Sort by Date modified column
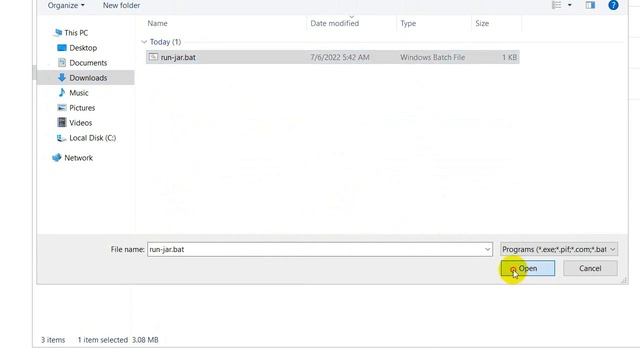The height and width of the screenshot is (360, 640). point(335,23)
